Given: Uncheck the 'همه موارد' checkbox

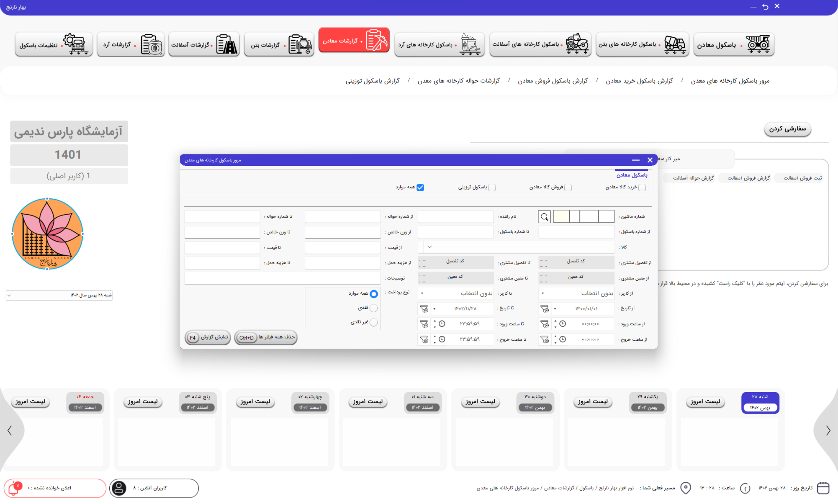Looking at the screenshot, I should 420,187.
